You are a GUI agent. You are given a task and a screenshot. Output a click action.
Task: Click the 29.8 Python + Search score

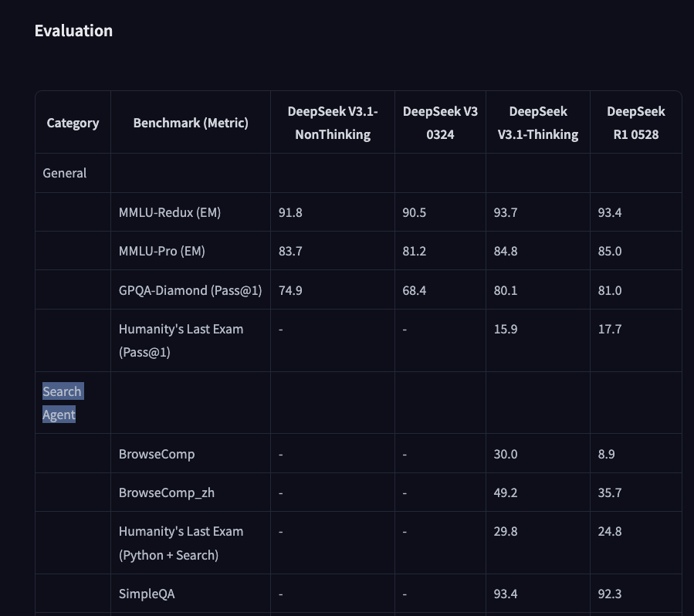506,531
